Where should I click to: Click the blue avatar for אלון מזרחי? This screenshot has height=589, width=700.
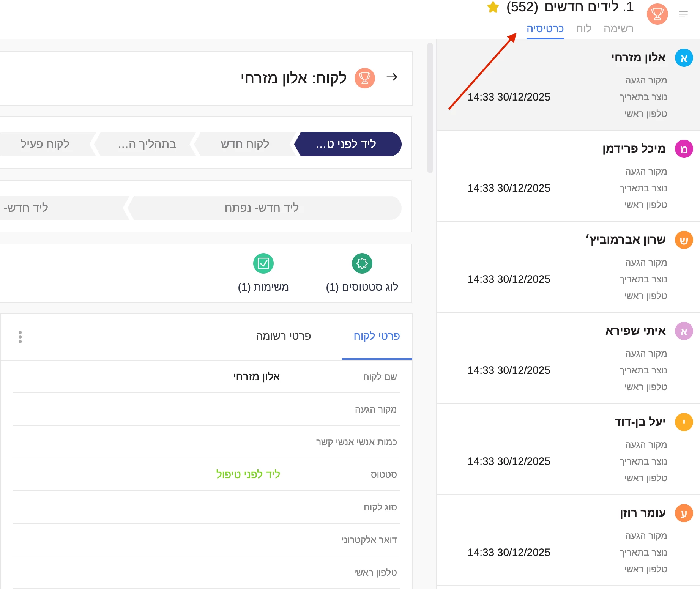click(x=684, y=58)
